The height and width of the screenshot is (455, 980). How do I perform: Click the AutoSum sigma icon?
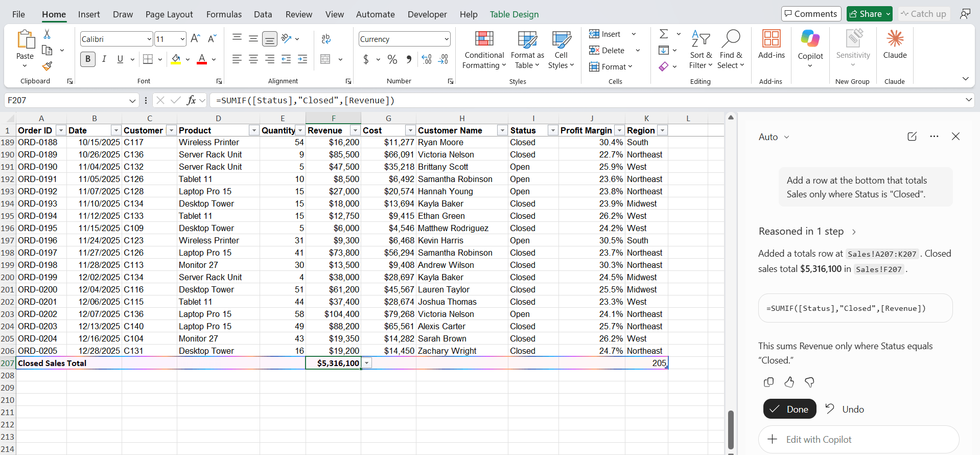tap(664, 34)
